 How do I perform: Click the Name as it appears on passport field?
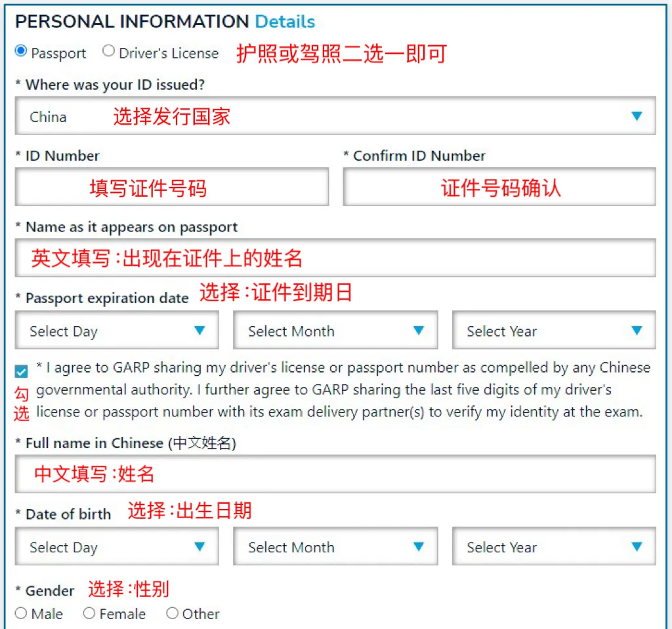tap(335, 258)
